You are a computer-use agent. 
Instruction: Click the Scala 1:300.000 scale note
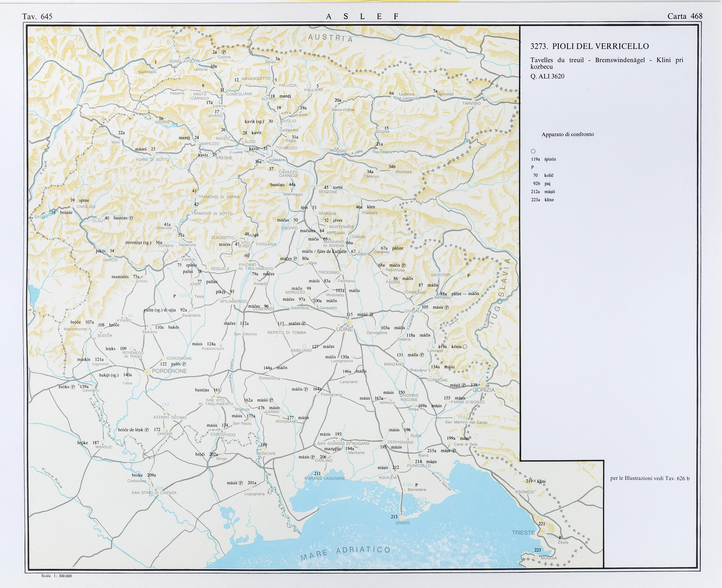pyautogui.click(x=57, y=576)
